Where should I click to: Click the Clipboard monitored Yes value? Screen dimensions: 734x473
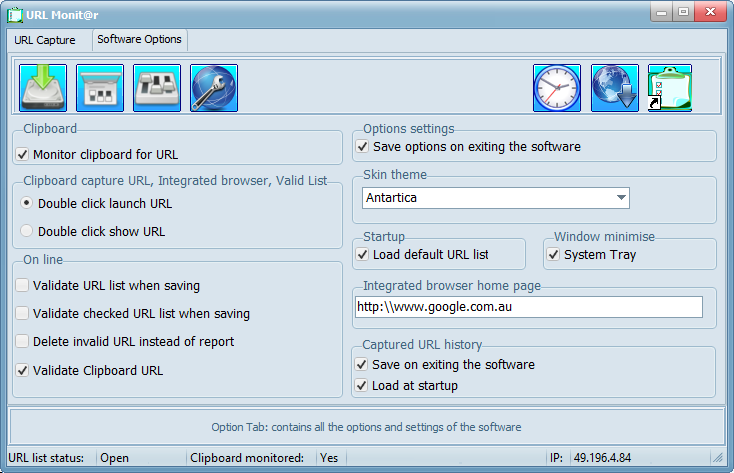pos(329,458)
